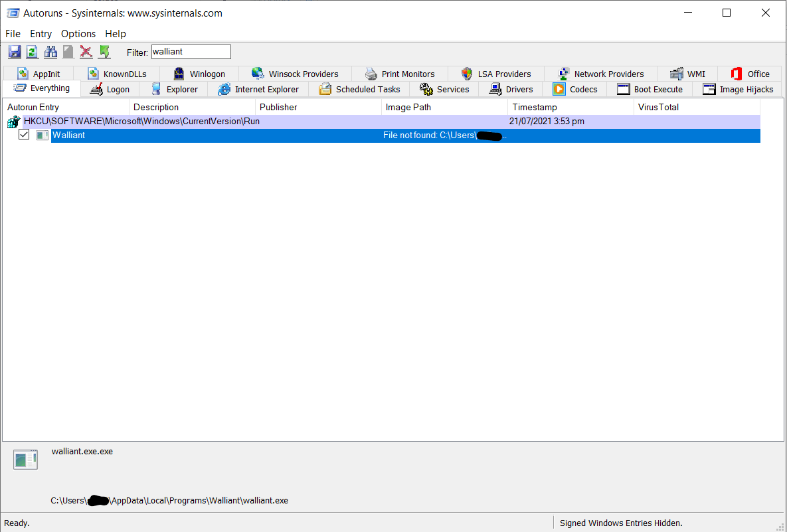Switch to the KnownDLLs tab
787x532 pixels.
point(117,74)
